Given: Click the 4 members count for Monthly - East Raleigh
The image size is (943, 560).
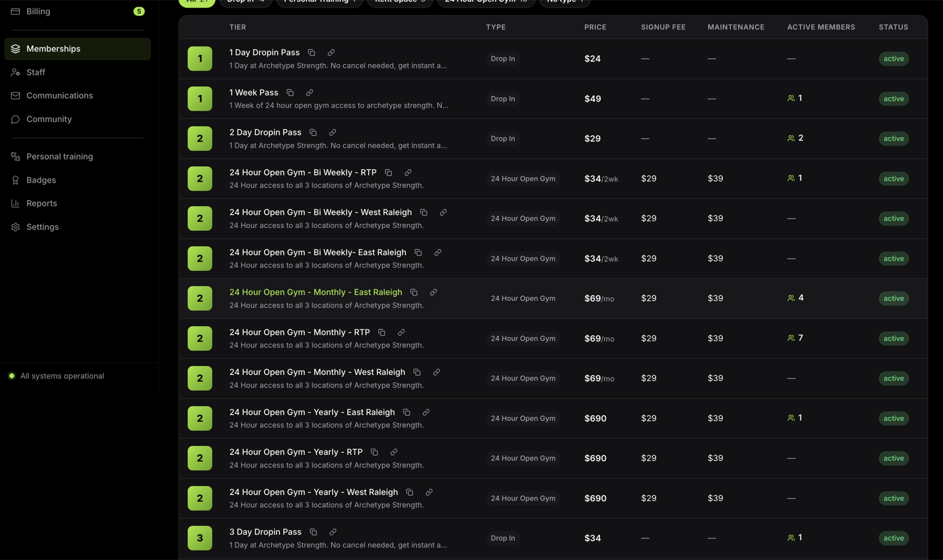Looking at the screenshot, I should tap(795, 298).
